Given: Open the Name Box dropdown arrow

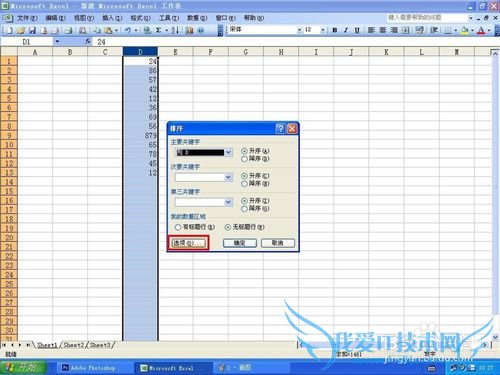Looking at the screenshot, I should 57,42.
